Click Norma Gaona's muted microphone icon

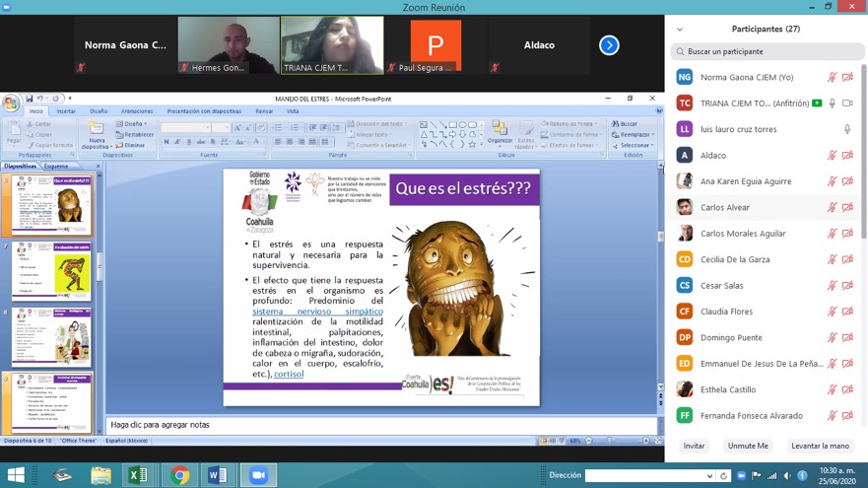833,77
